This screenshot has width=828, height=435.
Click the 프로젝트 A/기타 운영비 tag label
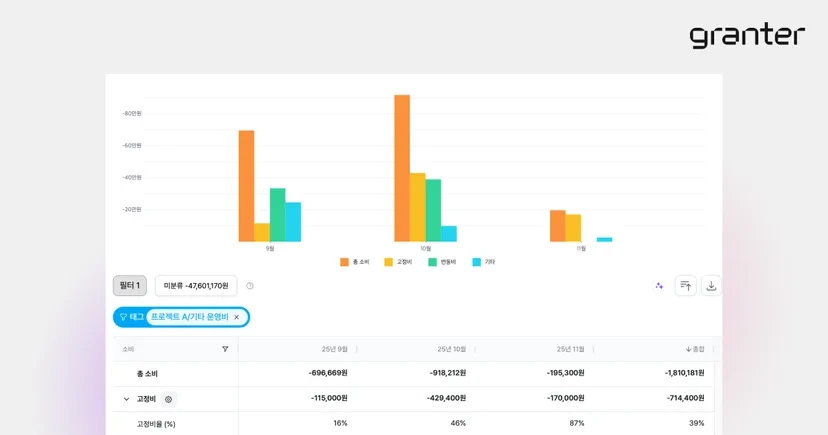[190, 317]
